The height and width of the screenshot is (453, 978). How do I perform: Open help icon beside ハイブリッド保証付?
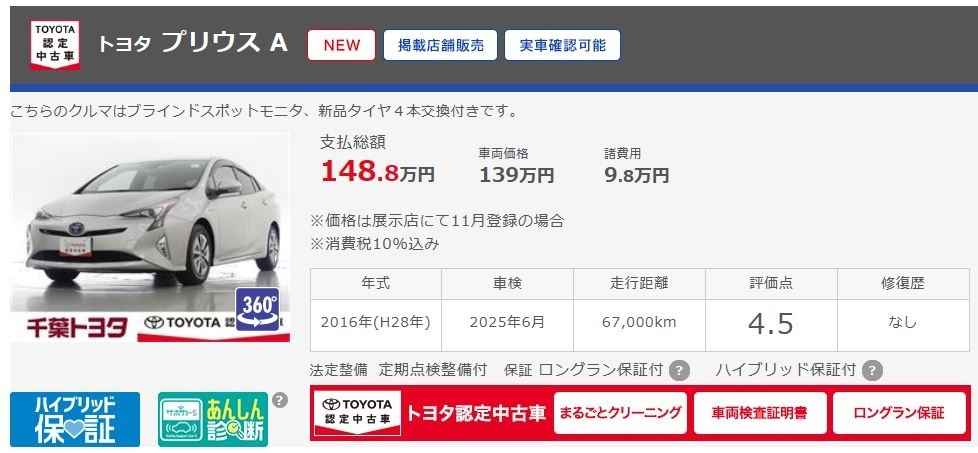click(x=873, y=371)
